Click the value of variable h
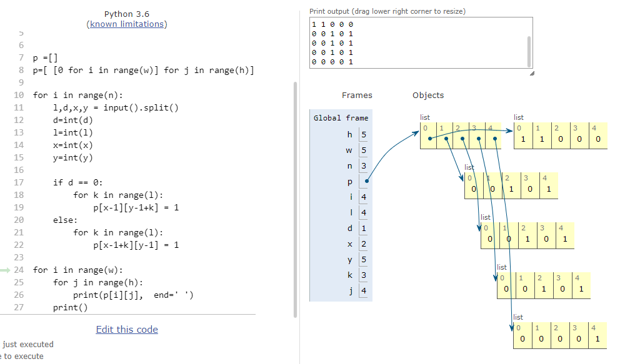Image resolution: width=620 pixels, height=364 pixels. tap(364, 135)
